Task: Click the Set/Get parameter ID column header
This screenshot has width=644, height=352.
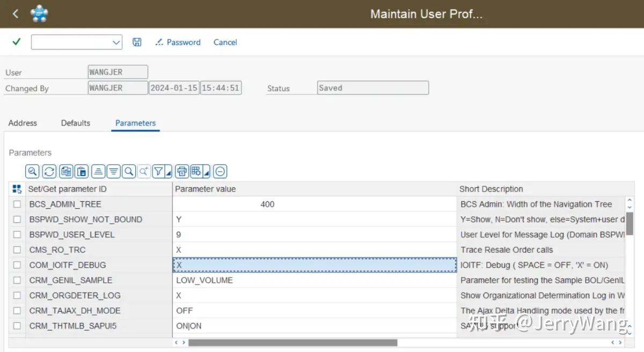Action: point(99,189)
